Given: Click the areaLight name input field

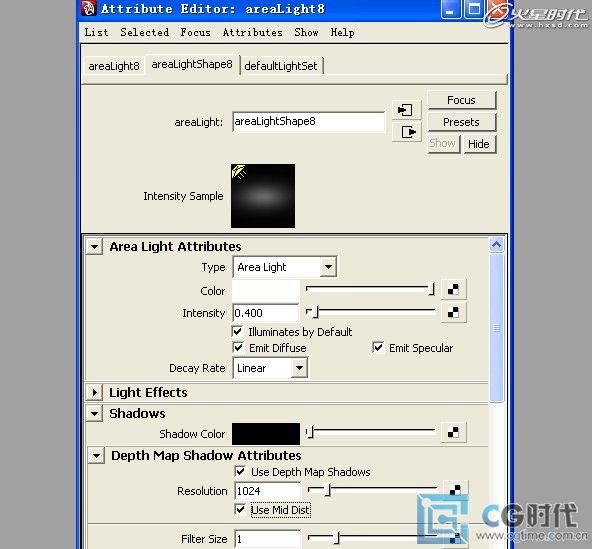Looking at the screenshot, I should [x=308, y=122].
